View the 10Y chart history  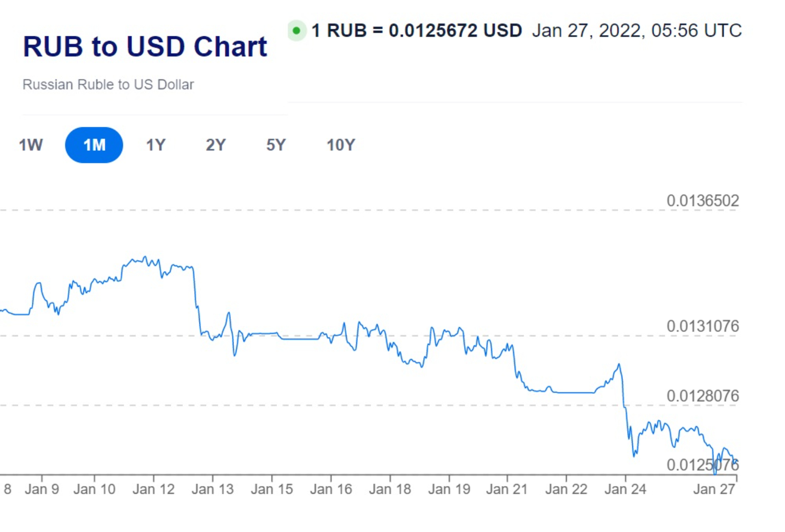(x=340, y=145)
